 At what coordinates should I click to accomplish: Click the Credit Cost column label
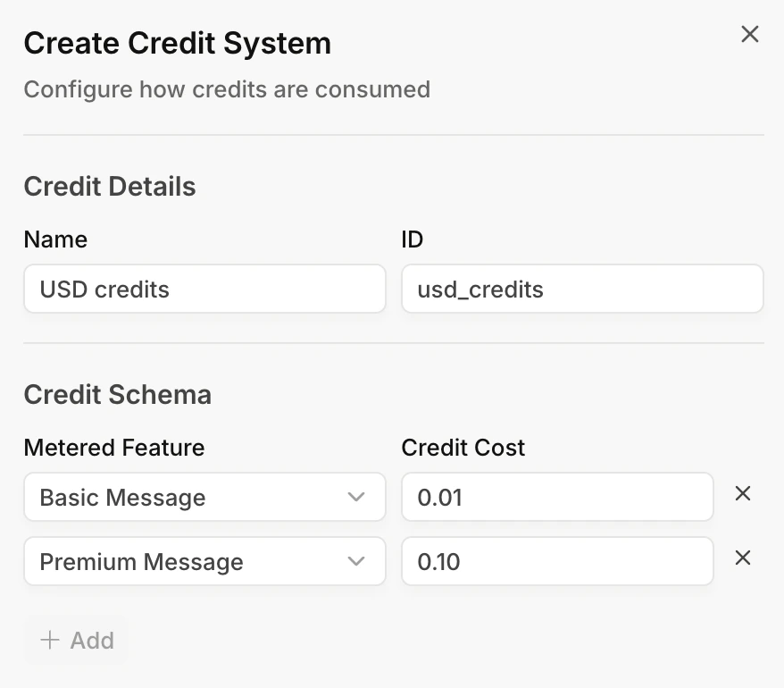tap(463, 448)
